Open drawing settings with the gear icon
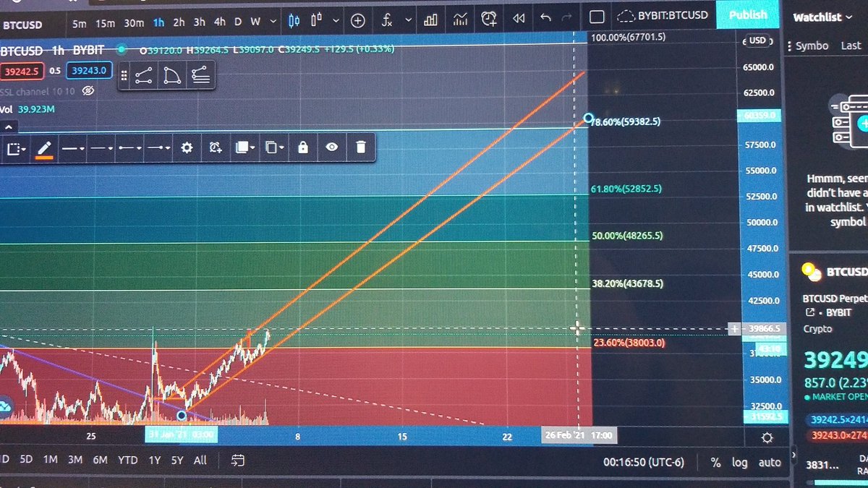This screenshot has height=488, width=868. (x=187, y=147)
